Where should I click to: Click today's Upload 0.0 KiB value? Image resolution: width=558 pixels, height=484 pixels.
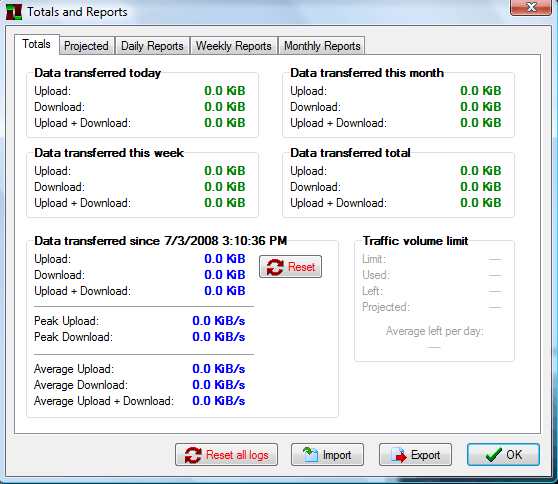point(225,91)
